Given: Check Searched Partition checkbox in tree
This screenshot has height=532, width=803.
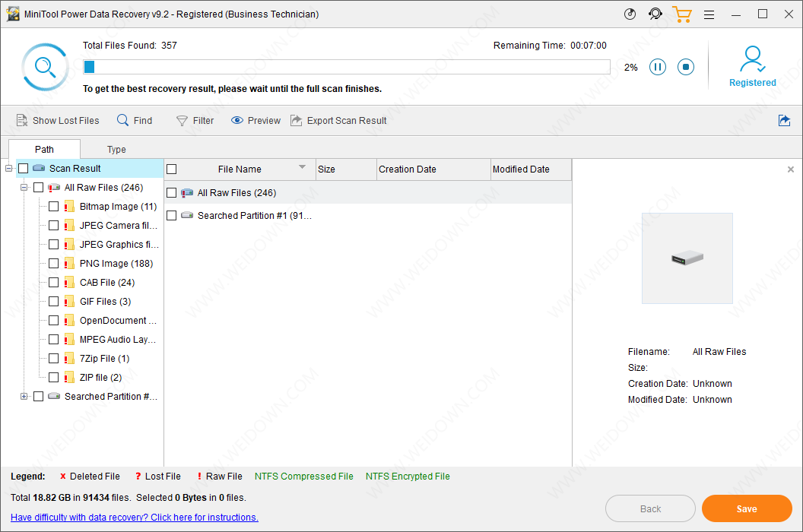Looking at the screenshot, I should 39,396.
